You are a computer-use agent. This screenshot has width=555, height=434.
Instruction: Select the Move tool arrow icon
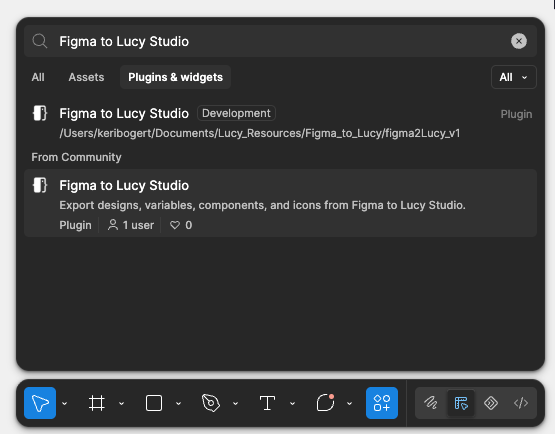40,403
